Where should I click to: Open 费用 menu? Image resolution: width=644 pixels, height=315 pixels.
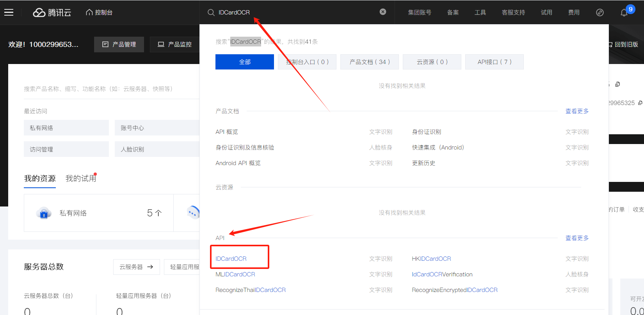pyautogui.click(x=574, y=12)
